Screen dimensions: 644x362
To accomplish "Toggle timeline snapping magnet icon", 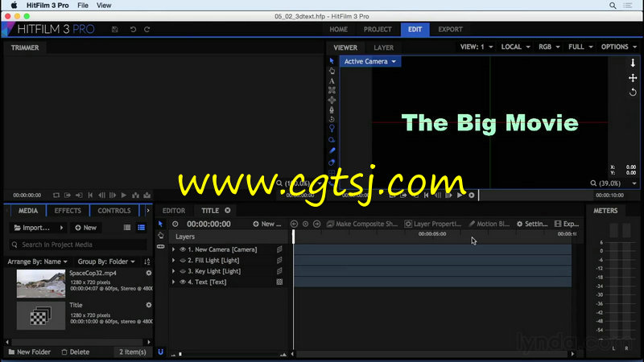I will pos(160,352).
